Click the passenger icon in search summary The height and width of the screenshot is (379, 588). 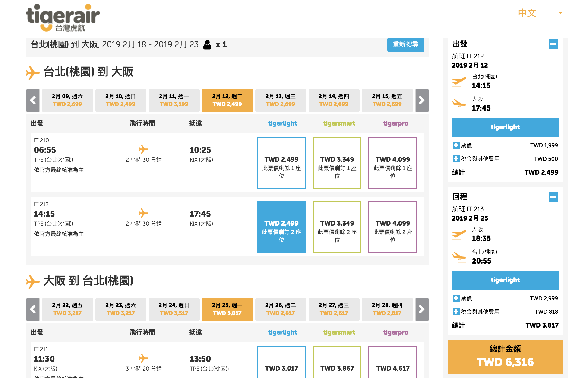(207, 44)
